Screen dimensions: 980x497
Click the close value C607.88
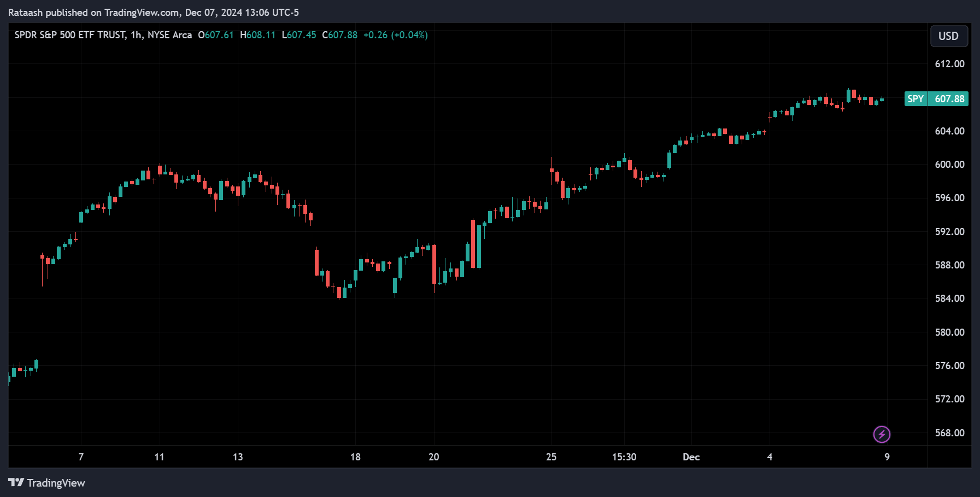[339, 35]
